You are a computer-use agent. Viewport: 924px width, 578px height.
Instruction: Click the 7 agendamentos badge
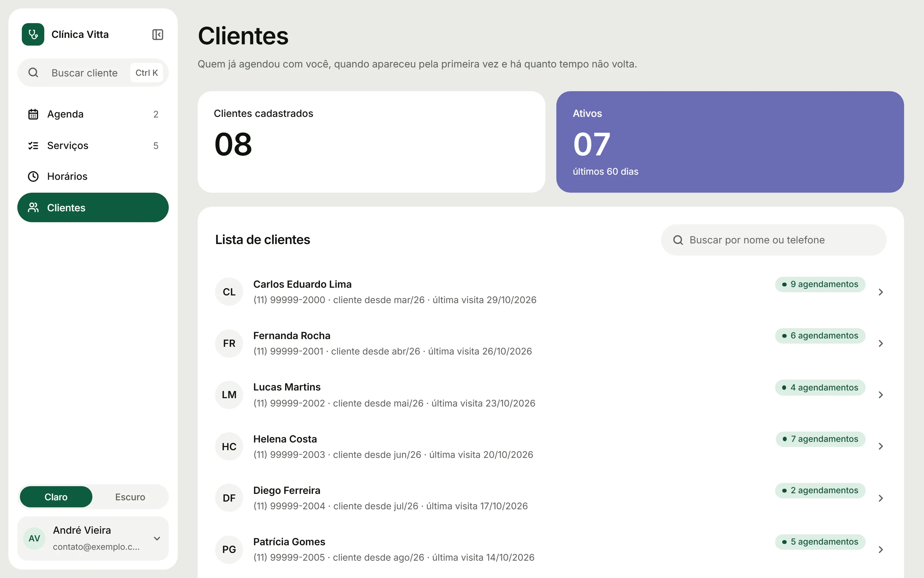(x=820, y=439)
